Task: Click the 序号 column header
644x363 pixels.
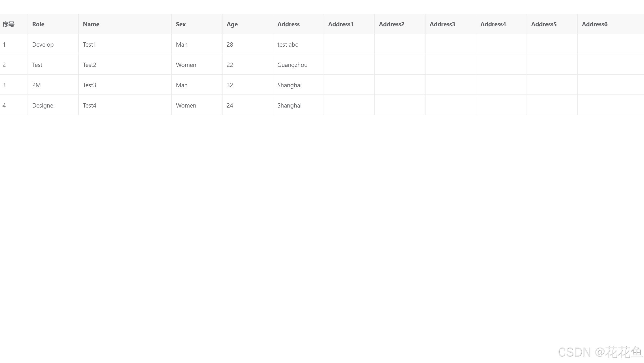Action: pyautogui.click(x=8, y=24)
